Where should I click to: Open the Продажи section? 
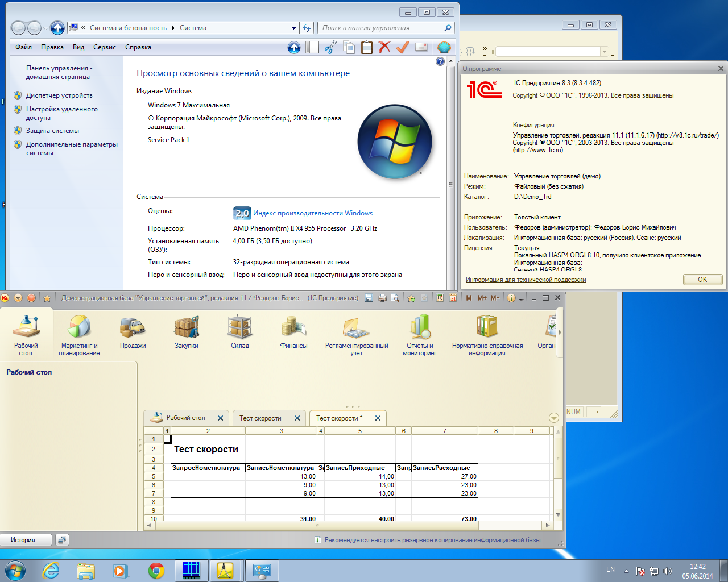[133, 332]
